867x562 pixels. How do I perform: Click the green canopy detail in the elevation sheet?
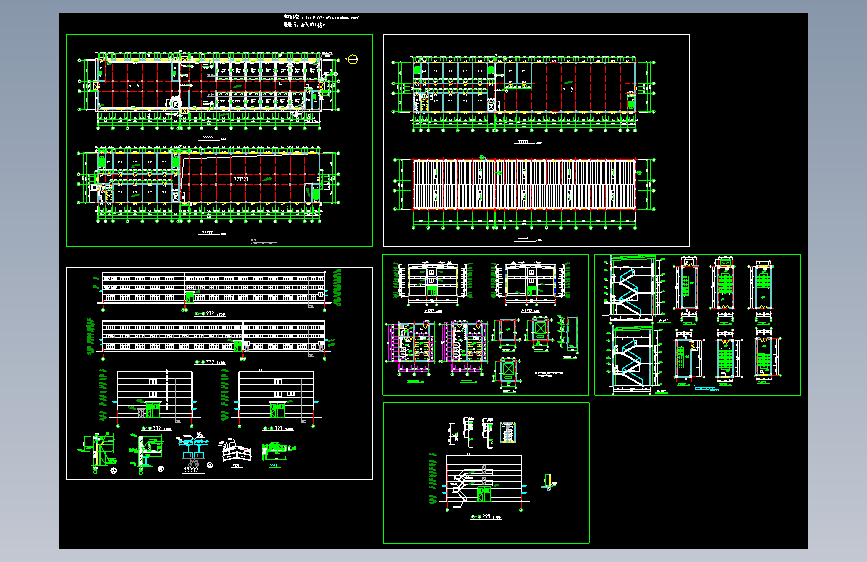[x=278, y=450]
